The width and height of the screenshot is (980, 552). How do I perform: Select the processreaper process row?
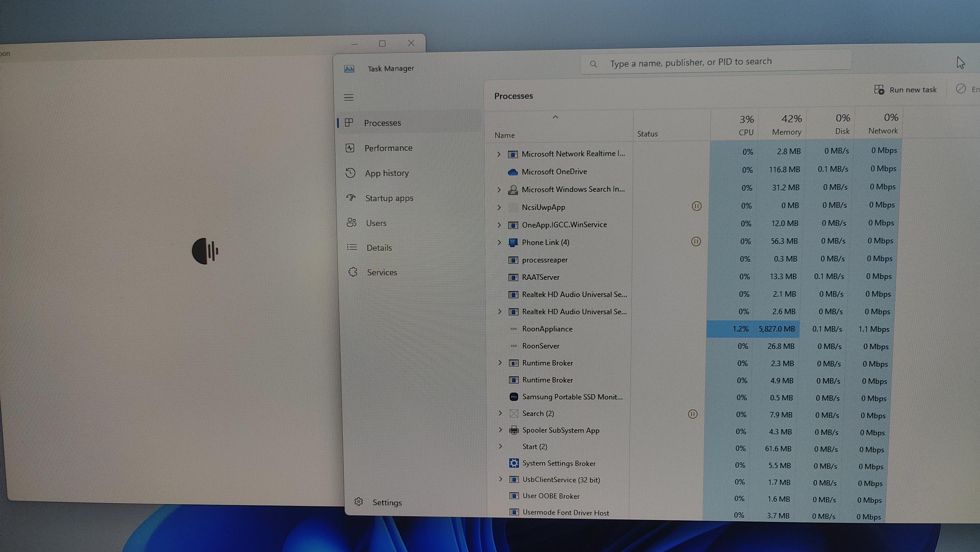(x=692, y=259)
